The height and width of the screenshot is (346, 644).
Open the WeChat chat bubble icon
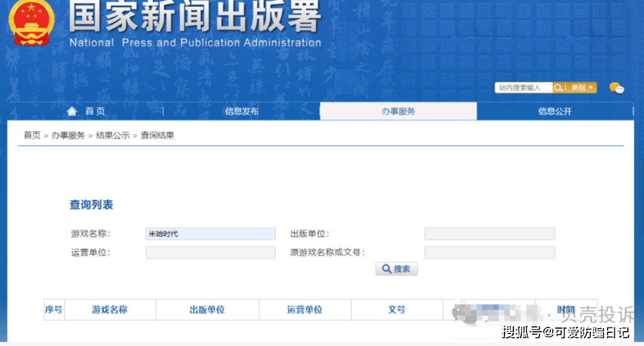pos(617,88)
